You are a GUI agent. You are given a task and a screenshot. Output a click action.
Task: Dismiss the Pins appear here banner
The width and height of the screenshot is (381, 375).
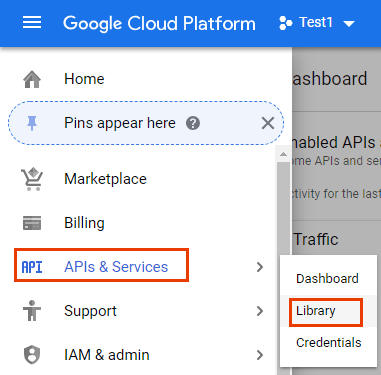(268, 123)
